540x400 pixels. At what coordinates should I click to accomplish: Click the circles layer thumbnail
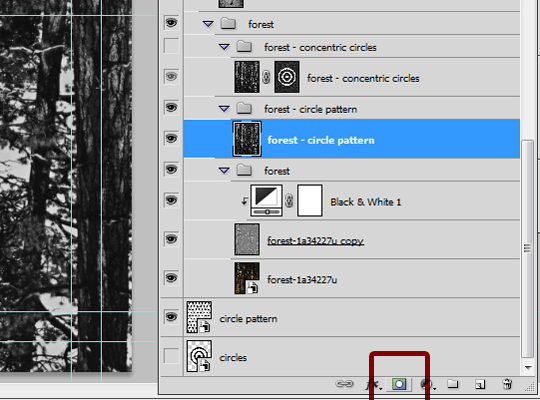pyautogui.click(x=199, y=356)
